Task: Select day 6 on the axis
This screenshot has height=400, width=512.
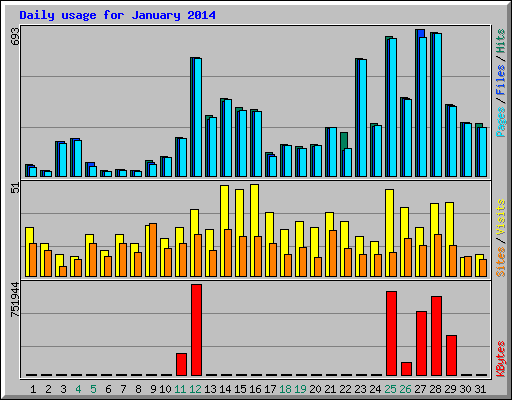Action: coord(108,389)
